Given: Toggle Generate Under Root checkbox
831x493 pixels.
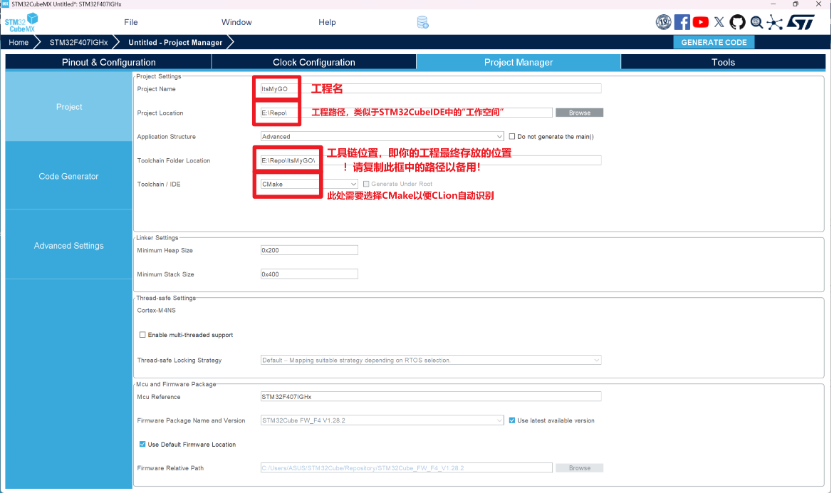Looking at the screenshot, I should pyautogui.click(x=366, y=184).
